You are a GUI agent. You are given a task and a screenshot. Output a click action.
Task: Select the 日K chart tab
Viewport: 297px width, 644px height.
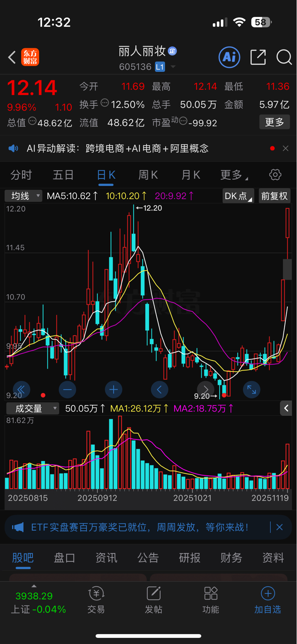click(106, 175)
